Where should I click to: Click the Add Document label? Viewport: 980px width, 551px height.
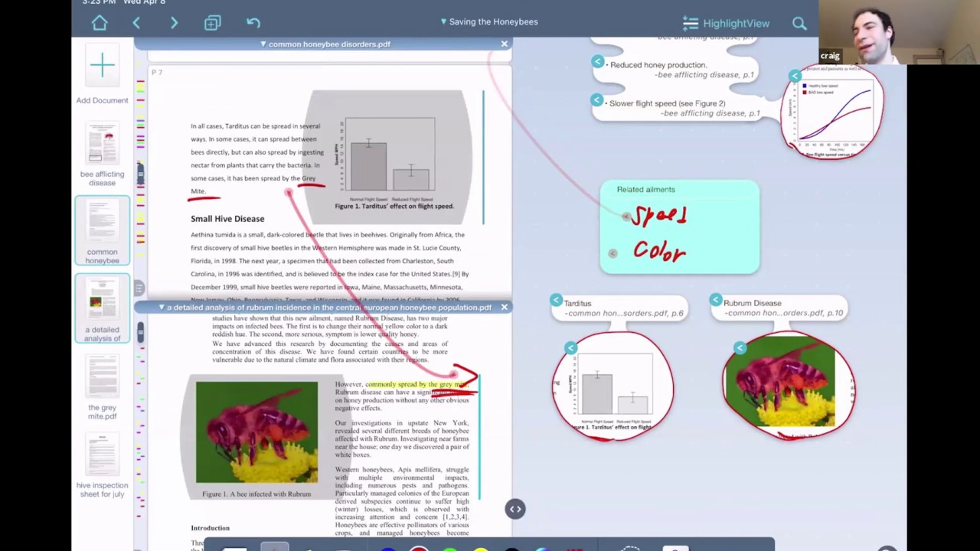click(102, 100)
